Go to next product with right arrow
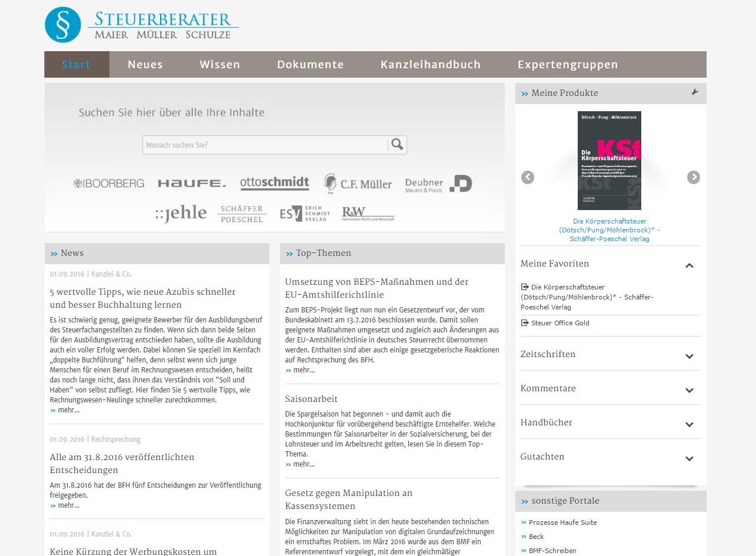This screenshot has width=756, height=556. click(694, 177)
